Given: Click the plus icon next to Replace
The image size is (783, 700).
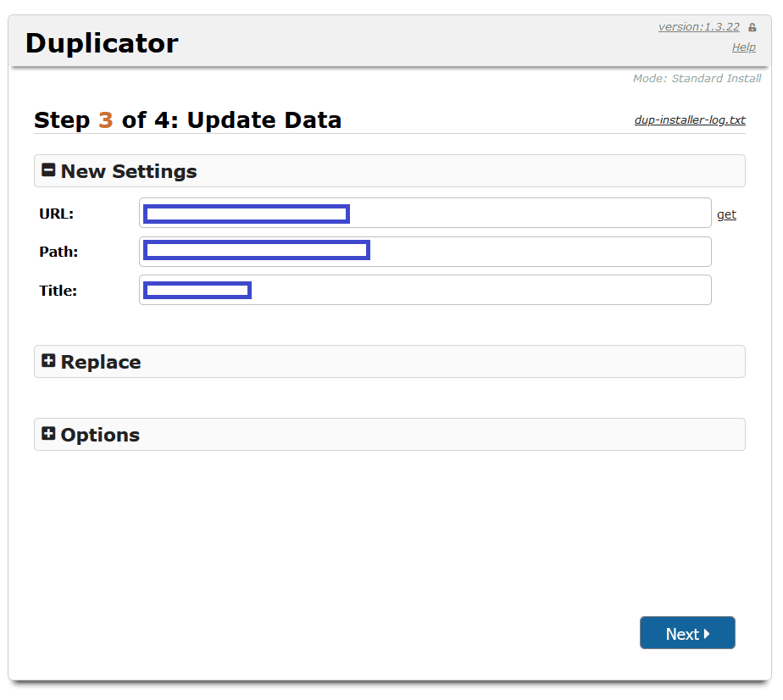Looking at the screenshot, I should click(x=48, y=361).
